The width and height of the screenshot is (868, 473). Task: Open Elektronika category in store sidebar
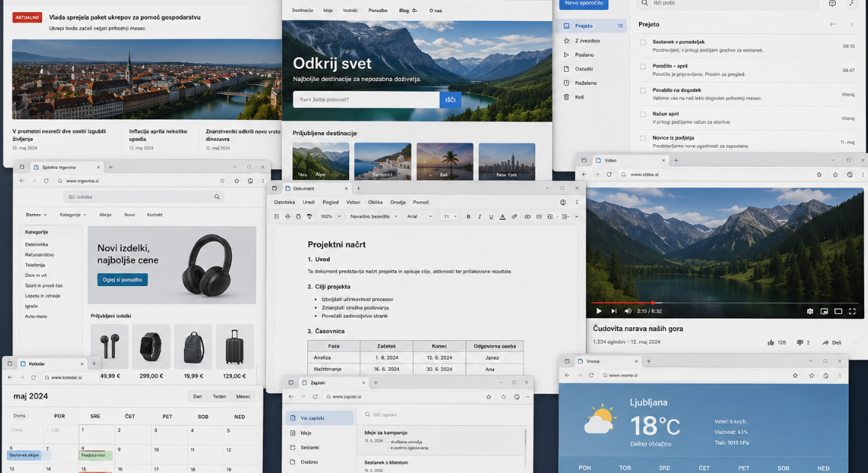(x=37, y=245)
